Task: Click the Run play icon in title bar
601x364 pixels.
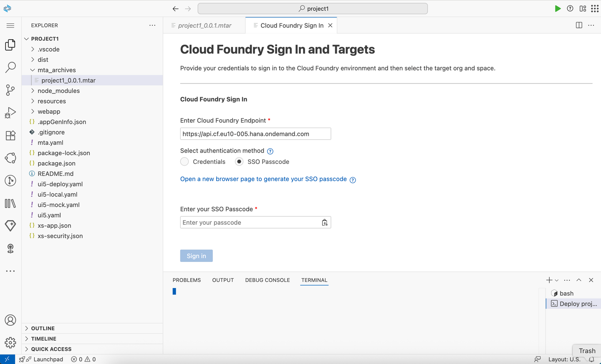Action: [558, 8]
